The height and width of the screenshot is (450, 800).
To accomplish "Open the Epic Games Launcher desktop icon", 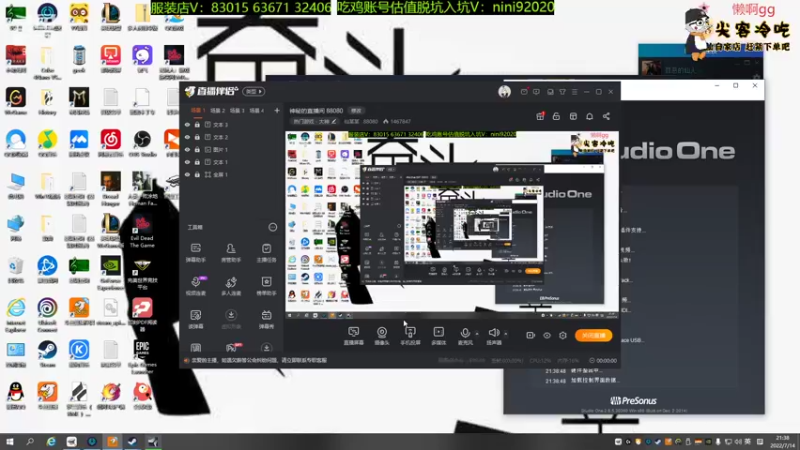I will coord(142,357).
